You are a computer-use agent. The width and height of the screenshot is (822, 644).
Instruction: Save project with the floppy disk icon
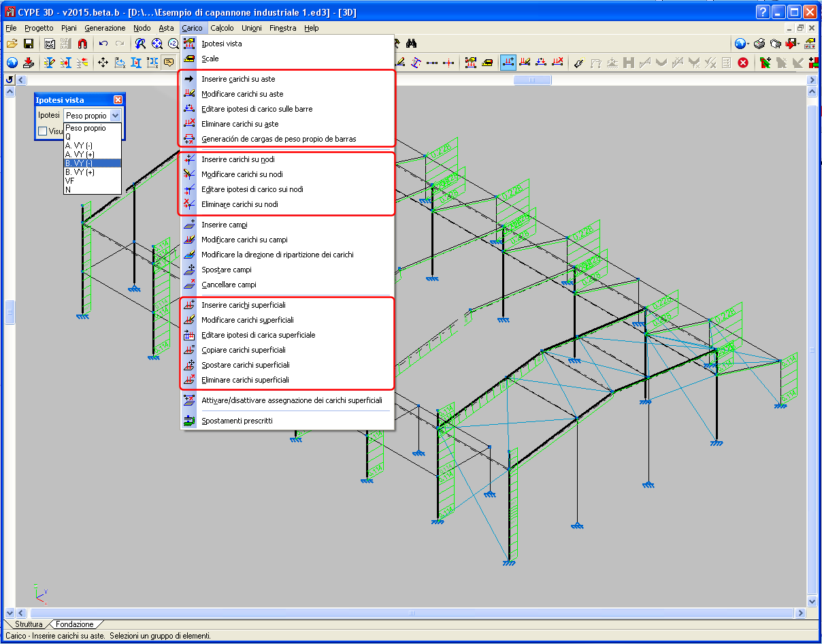pos(29,44)
